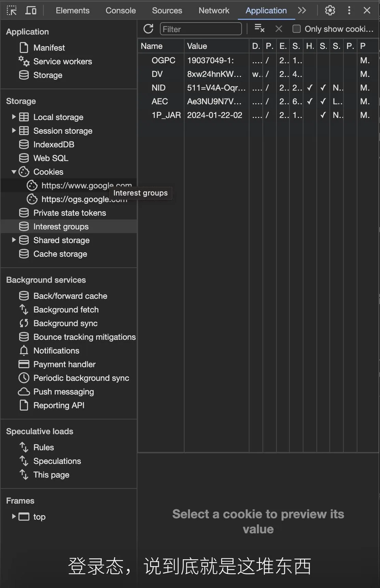This screenshot has width=380, height=588.
Task: Click the refresh cookies icon
Action: (x=148, y=29)
